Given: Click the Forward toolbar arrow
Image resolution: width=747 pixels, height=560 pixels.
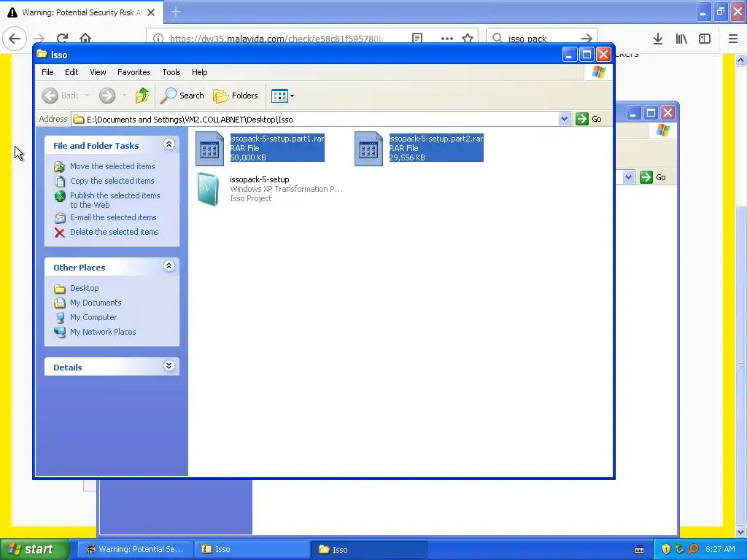Looking at the screenshot, I should (x=107, y=96).
